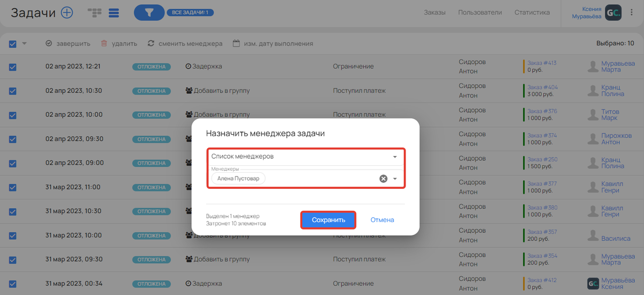Open the Заказ #412 link
This screenshot has width=644, height=295.
tap(542, 280)
